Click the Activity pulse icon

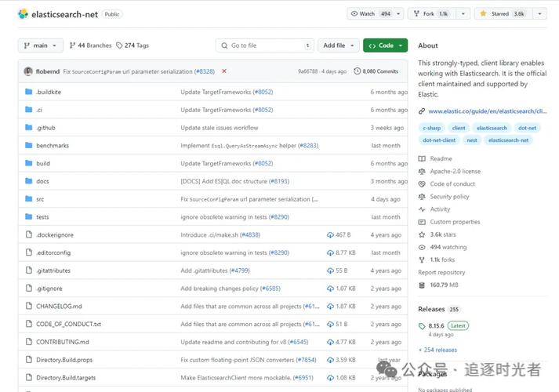422,209
